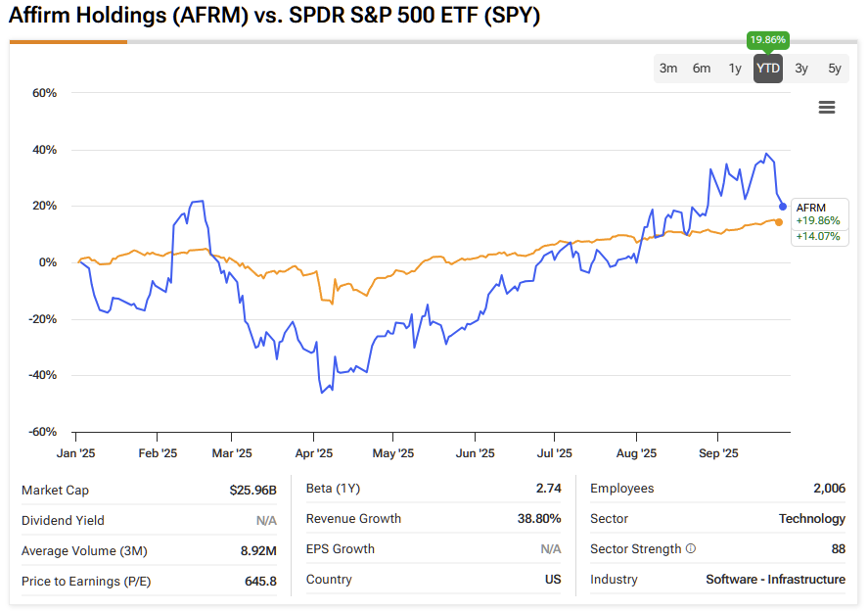Click the Dividend Yield label
The width and height of the screenshot is (868, 611).
click(x=63, y=521)
